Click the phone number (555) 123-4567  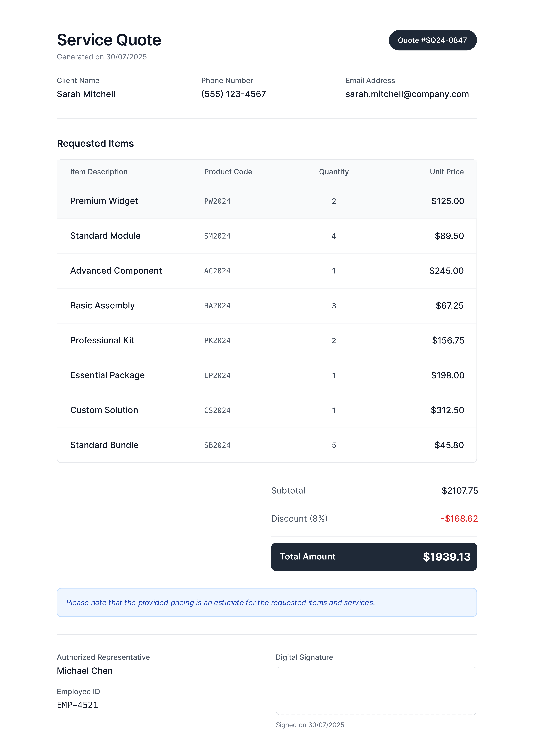[x=233, y=94]
